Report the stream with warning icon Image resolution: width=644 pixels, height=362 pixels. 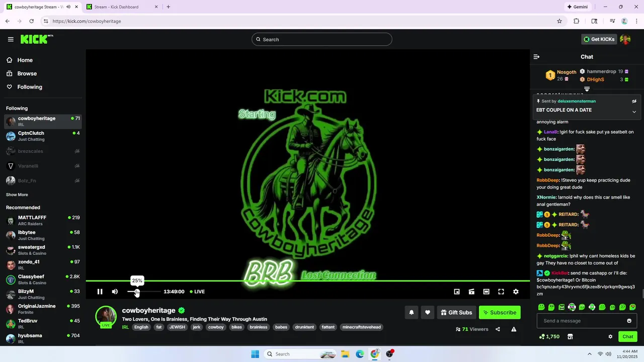514,329
